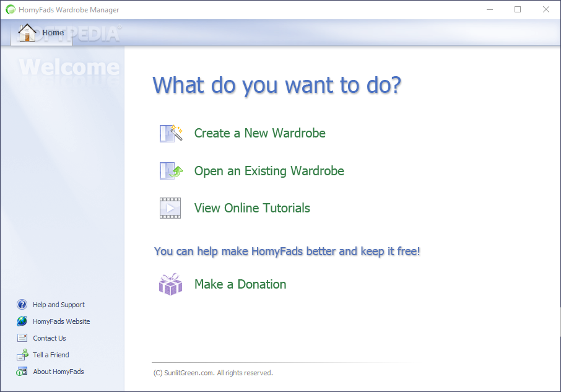This screenshot has height=392, width=561.
Task: Select the Home tab
Action: [x=41, y=33]
